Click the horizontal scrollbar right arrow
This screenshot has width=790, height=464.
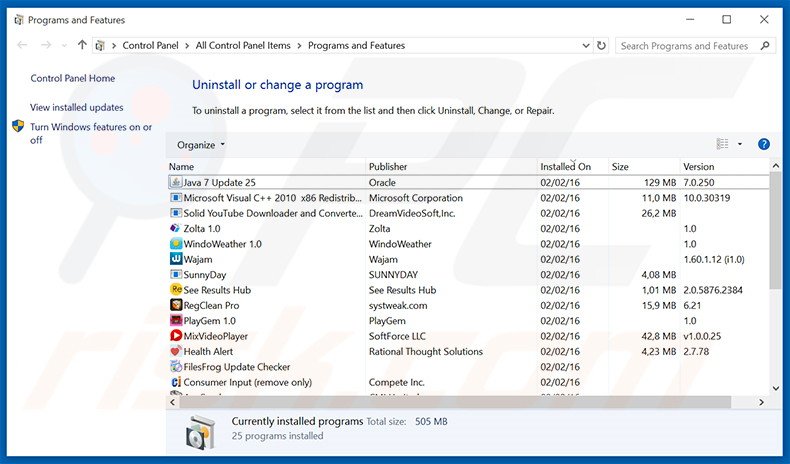[x=761, y=402]
